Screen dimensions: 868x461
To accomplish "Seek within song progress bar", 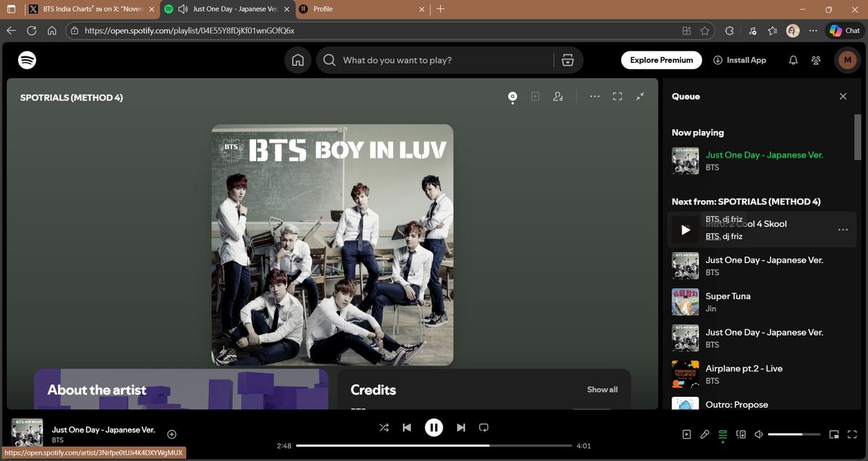I will 434,446.
